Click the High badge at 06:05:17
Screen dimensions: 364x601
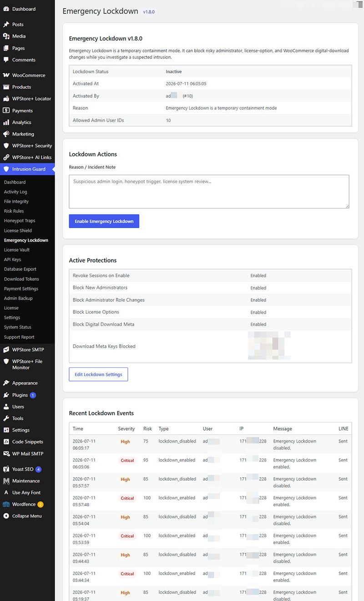click(x=125, y=442)
